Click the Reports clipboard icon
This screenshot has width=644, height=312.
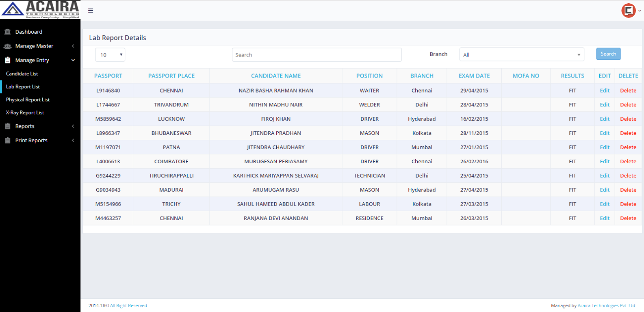pyautogui.click(x=7, y=126)
